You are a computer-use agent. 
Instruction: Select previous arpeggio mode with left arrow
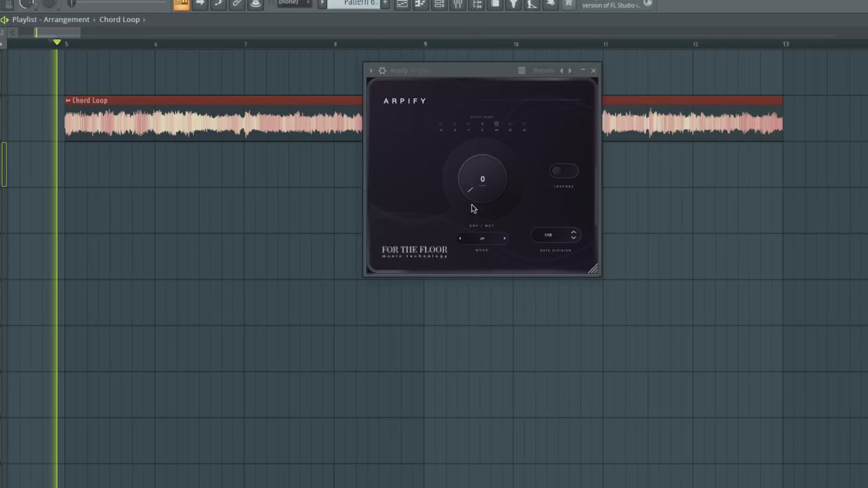461,239
